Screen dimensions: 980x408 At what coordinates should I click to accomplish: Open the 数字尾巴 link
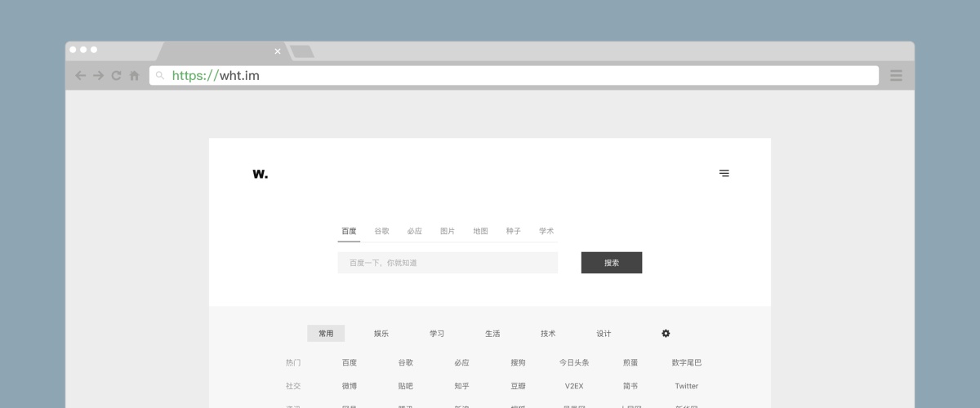[687, 362]
